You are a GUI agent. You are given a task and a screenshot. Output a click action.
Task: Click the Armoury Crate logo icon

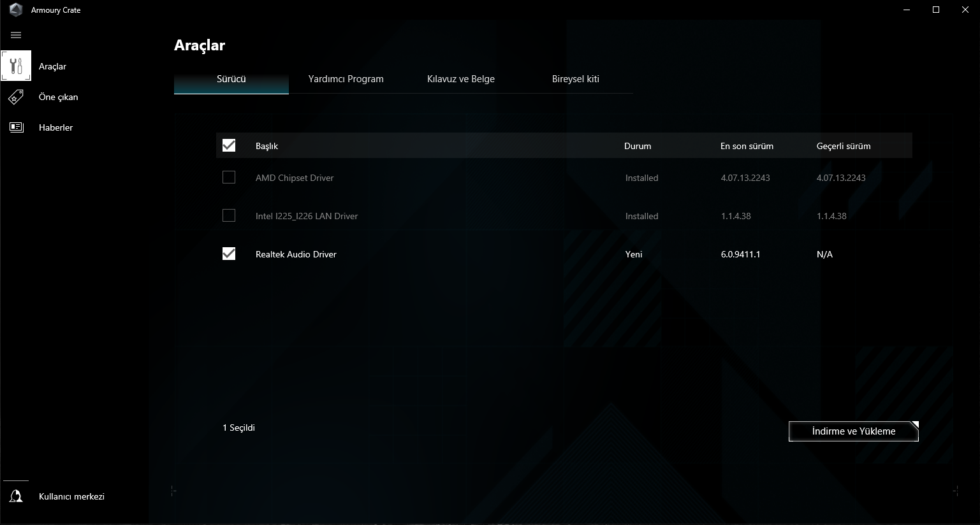(16, 10)
